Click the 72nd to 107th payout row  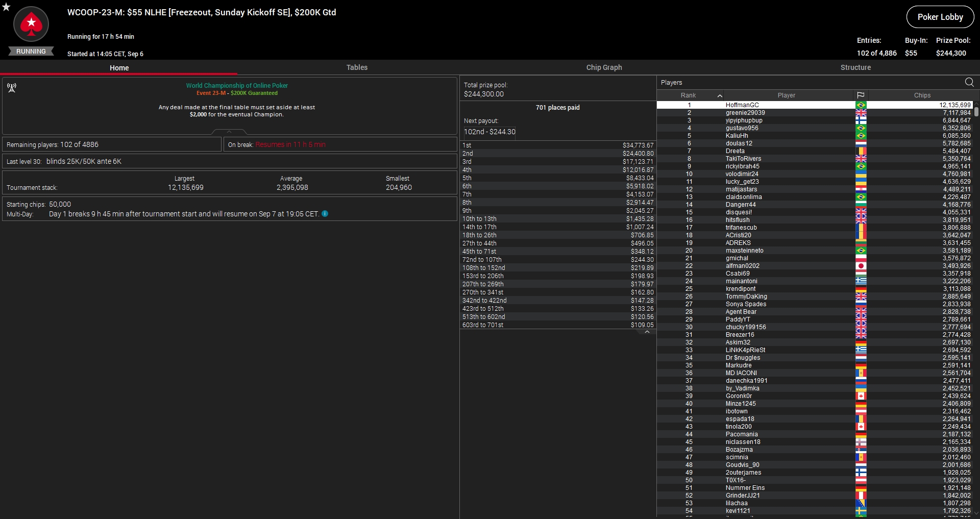point(558,260)
